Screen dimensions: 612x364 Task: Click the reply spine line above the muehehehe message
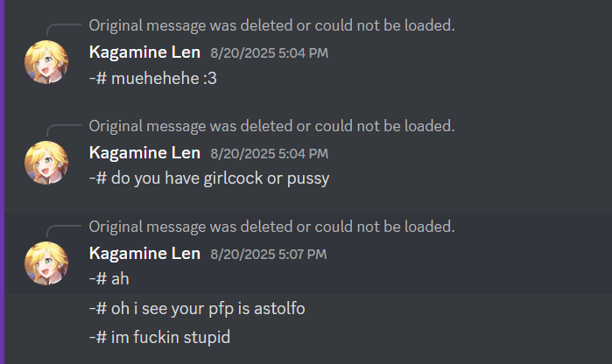(64, 30)
